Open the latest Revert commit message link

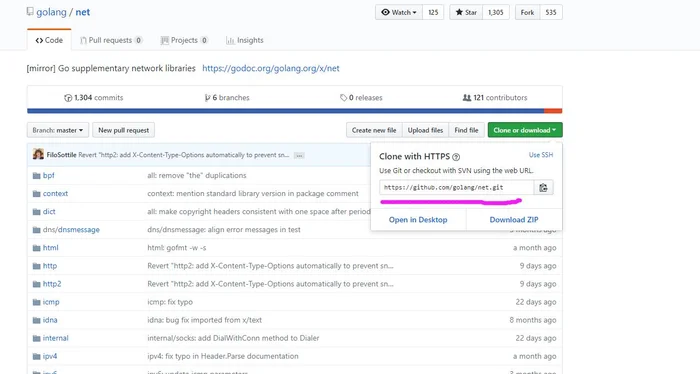[184, 155]
